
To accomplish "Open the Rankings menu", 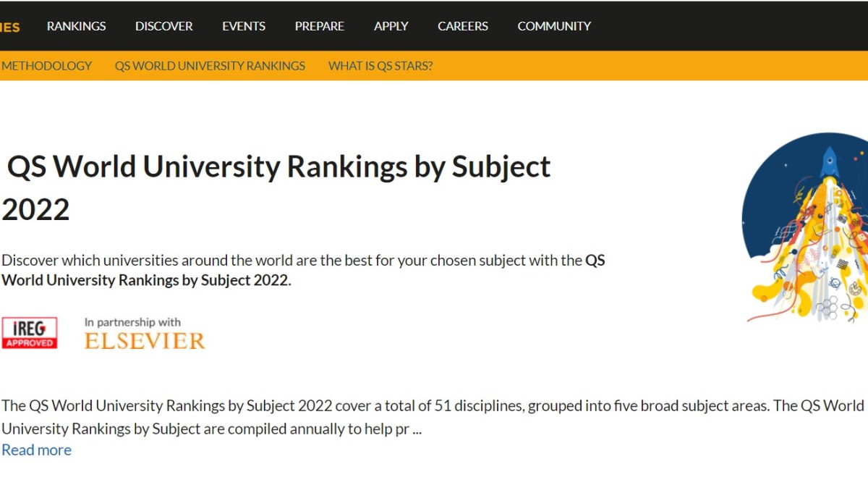I will tap(76, 26).
